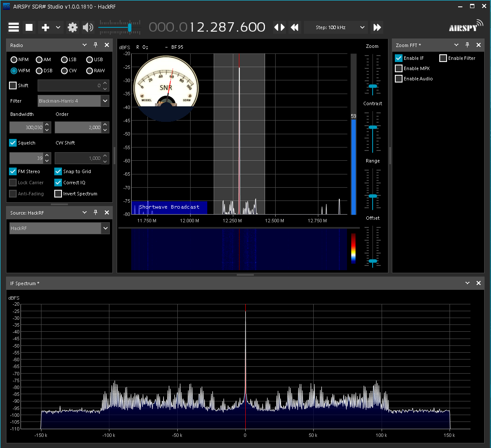Enable the Invert Spectrum checkbox
The width and height of the screenshot is (491, 448).
(58, 194)
